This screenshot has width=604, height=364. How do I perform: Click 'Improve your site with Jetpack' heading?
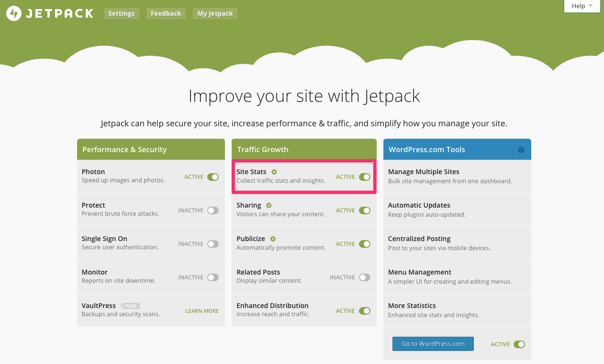coord(304,96)
